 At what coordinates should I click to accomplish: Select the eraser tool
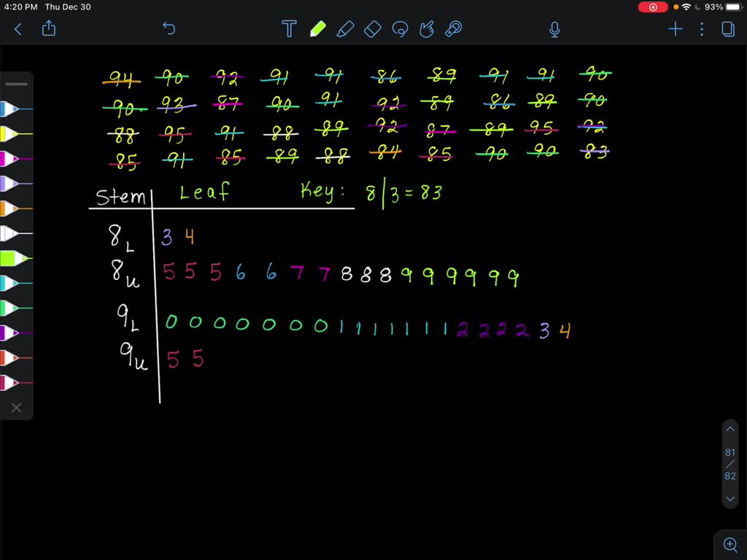pos(372,29)
